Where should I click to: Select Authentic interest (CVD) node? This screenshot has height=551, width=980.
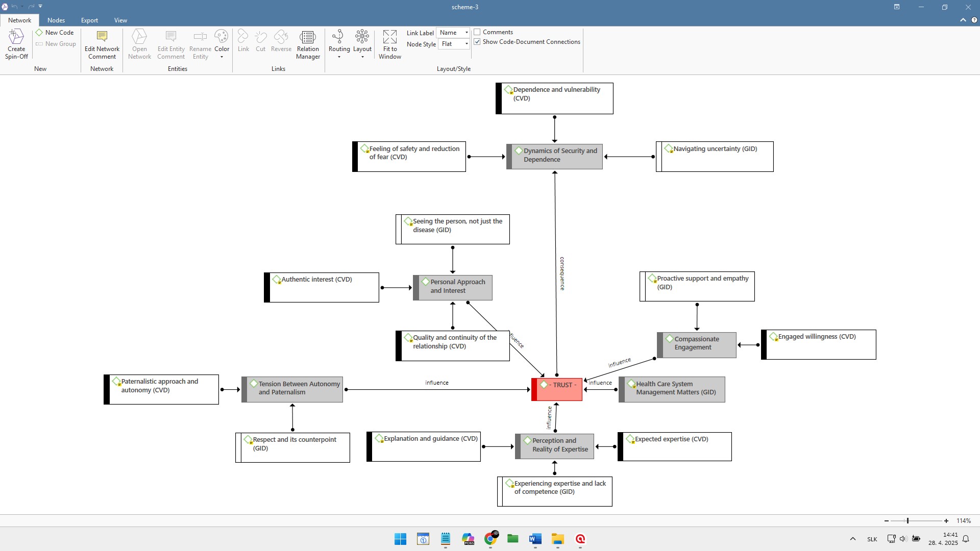tap(322, 287)
